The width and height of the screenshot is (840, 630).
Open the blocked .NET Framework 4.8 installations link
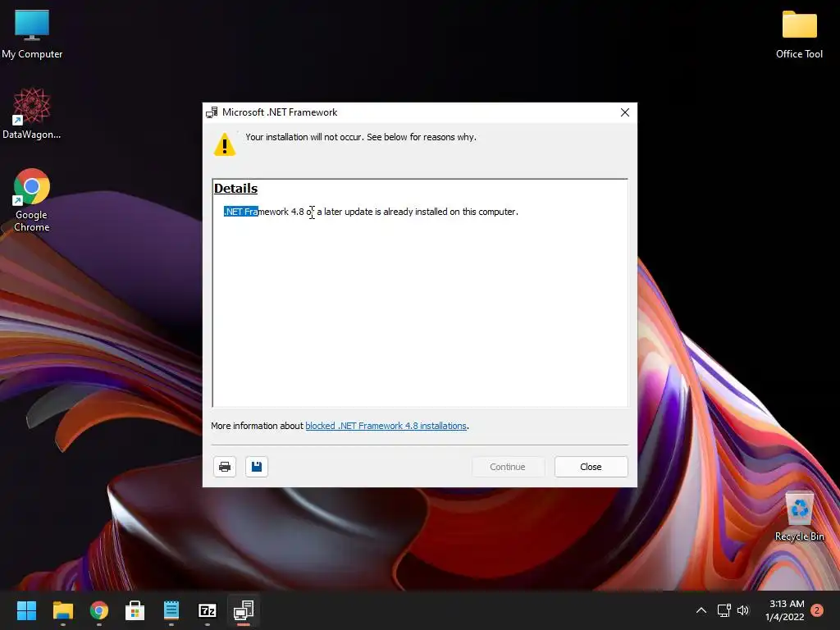pos(386,426)
